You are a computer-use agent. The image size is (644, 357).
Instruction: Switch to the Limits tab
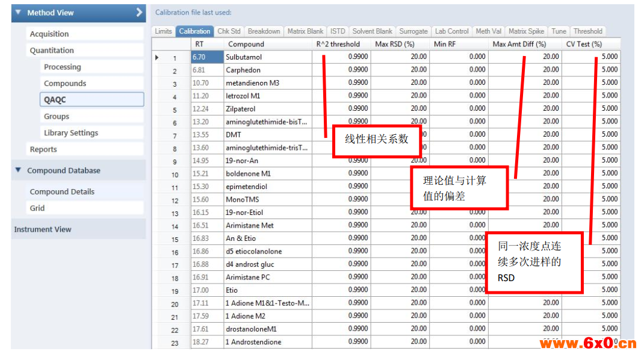coord(163,31)
